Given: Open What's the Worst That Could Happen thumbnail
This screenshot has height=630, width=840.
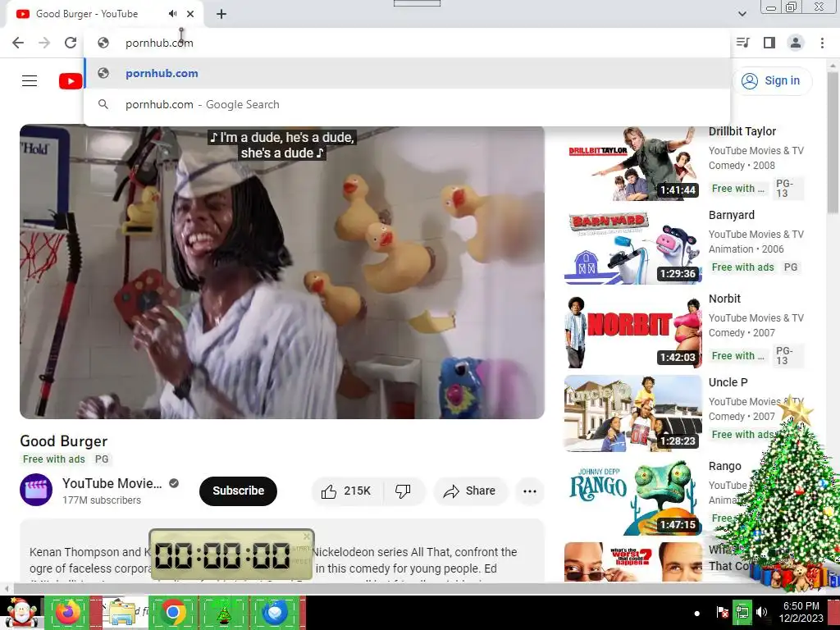Looking at the screenshot, I should tap(632, 562).
